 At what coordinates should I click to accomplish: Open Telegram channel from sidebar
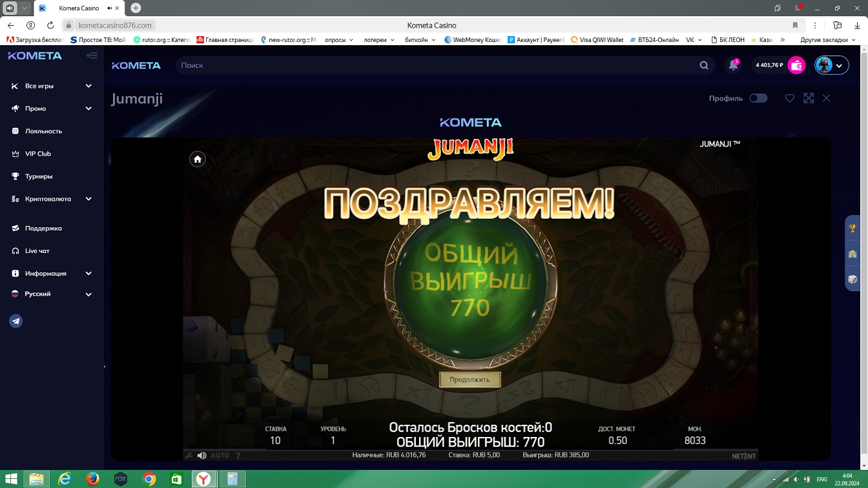[16, 321]
